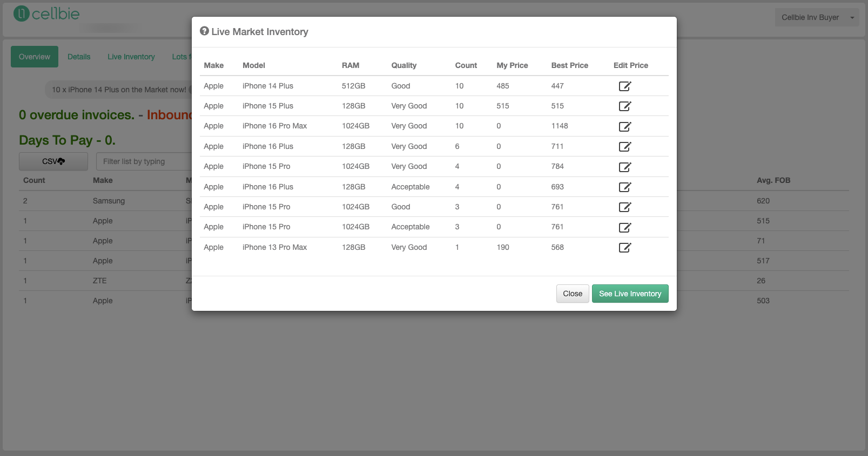This screenshot has width=868, height=456.
Task: Click My Price value 190
Action: tap(502, 247)
